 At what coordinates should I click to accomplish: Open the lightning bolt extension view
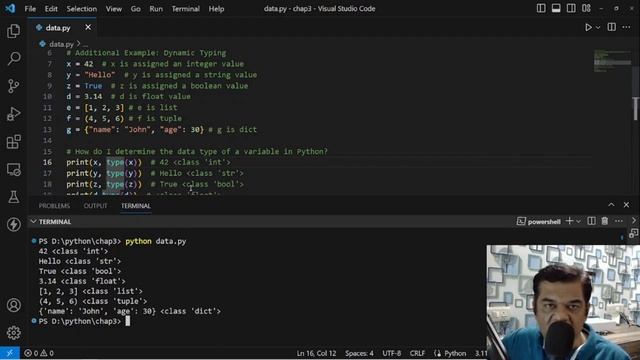[13, 224]
